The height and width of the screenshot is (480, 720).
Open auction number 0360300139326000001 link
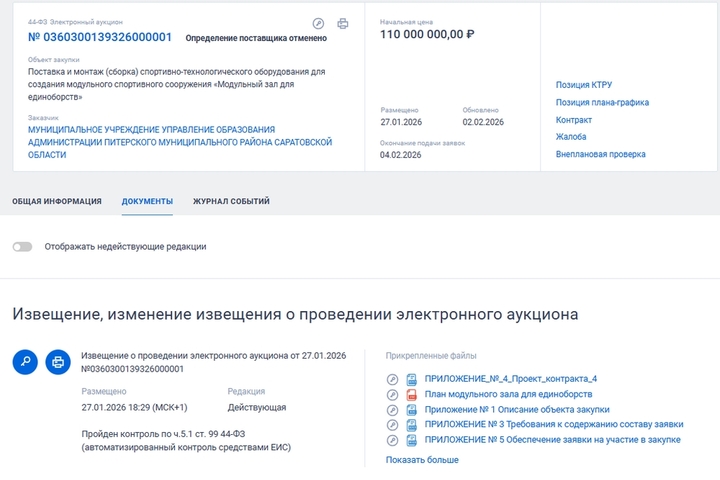100,37
